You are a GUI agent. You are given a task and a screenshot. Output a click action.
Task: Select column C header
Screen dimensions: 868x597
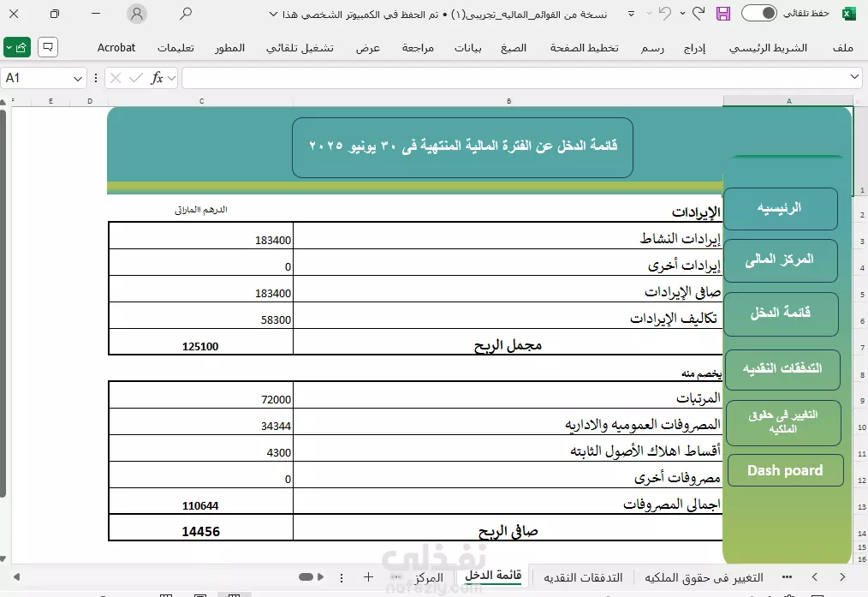click(201, 101)
